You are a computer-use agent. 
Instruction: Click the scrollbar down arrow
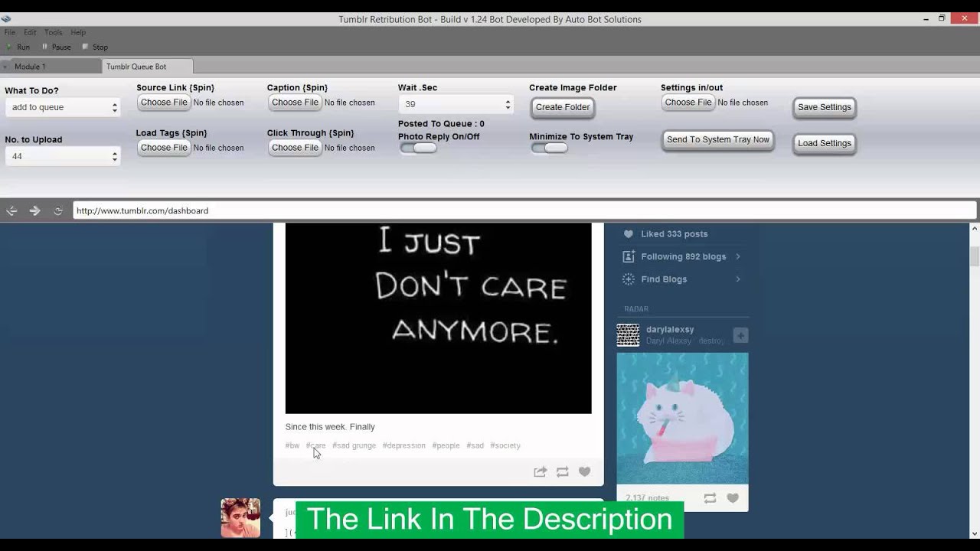(975, 533)
